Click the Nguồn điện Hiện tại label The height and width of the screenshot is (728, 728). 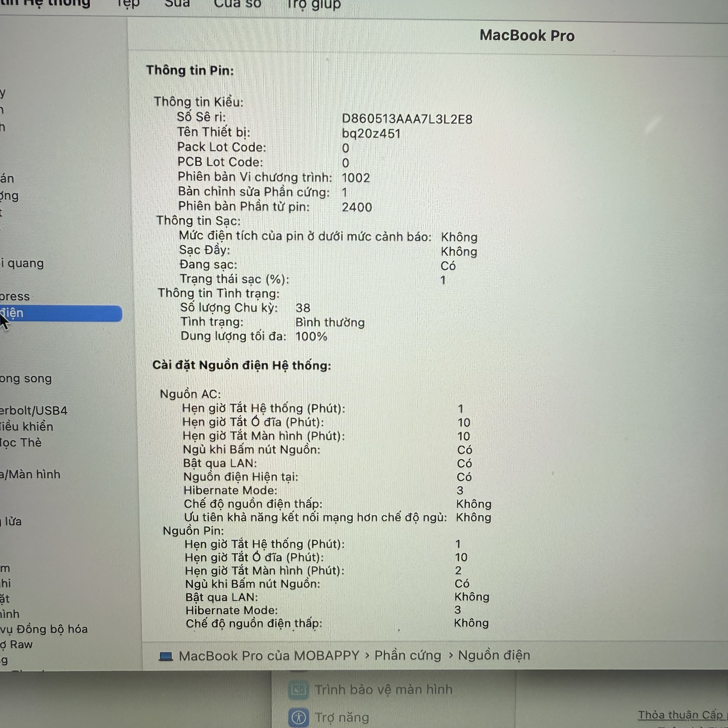241,477
